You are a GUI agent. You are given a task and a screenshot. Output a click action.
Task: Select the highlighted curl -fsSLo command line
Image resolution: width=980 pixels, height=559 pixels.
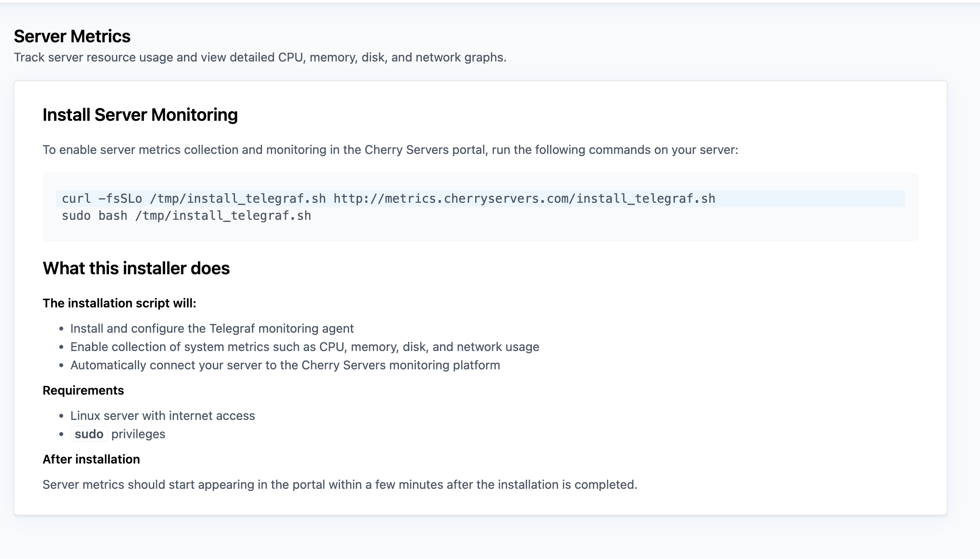click(x=480, y=198)
